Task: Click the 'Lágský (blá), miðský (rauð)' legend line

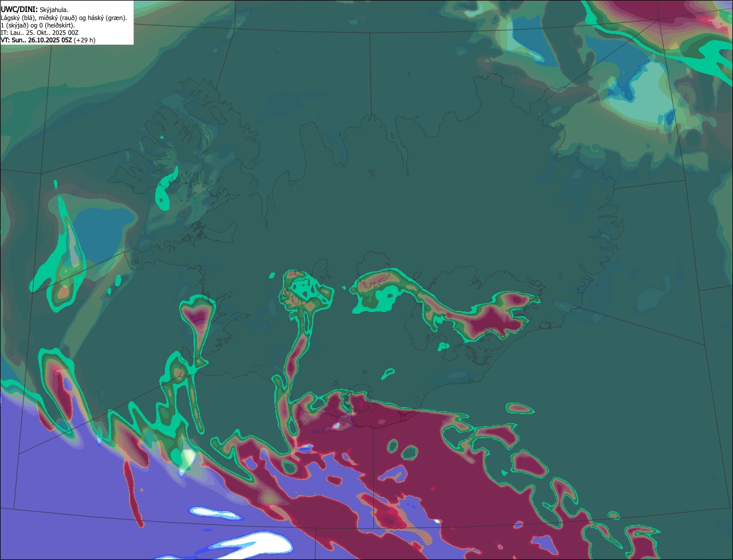Action: click(x=64, y=18)
